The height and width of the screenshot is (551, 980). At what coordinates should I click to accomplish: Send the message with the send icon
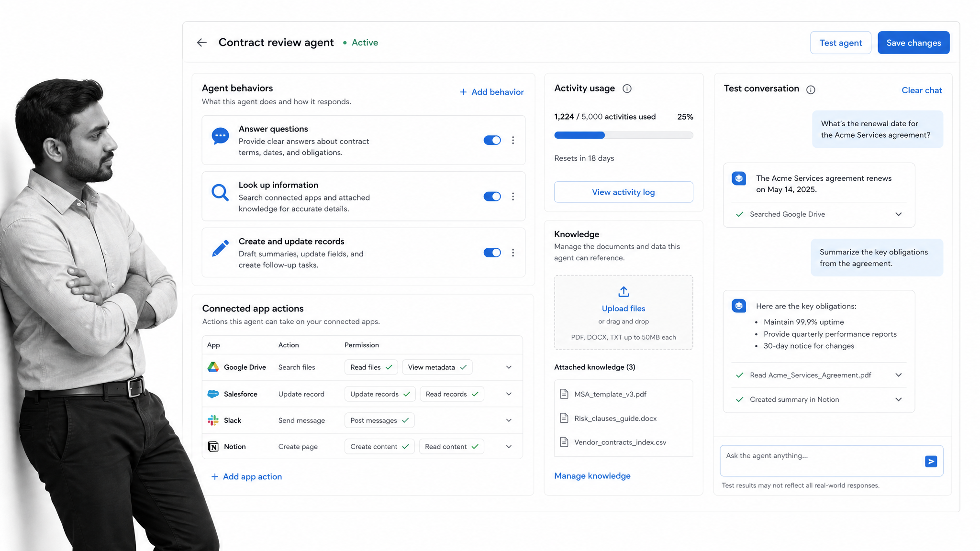(931, 462)
